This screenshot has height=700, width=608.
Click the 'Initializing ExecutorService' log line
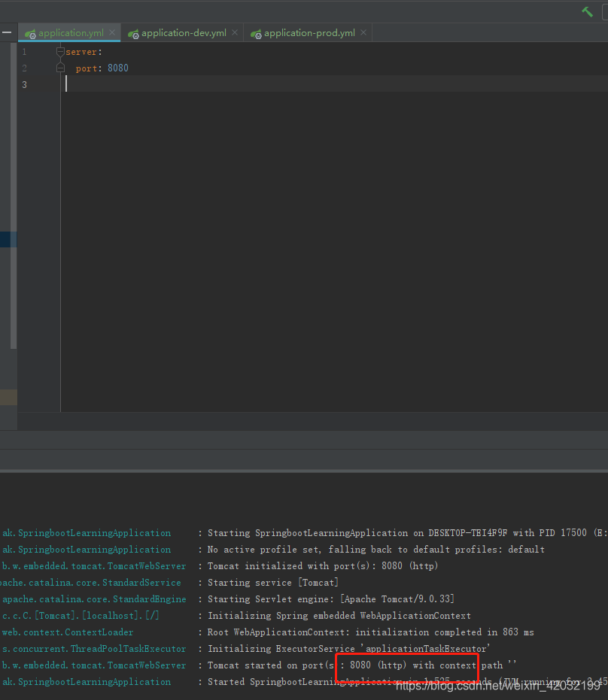tap(349, 649)
